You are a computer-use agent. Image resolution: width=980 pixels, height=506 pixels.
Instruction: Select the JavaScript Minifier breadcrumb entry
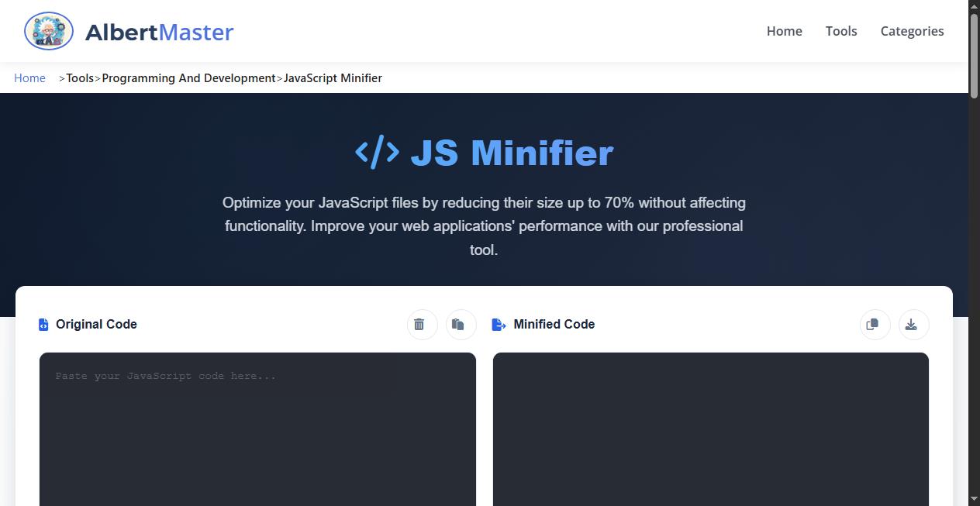[x=333, y=77]
